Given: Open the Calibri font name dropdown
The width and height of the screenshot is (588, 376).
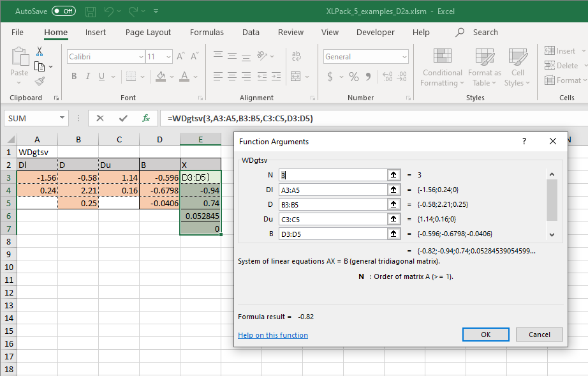Looking at the screenshot, I should pyautogui.click(x=141, y=57).
